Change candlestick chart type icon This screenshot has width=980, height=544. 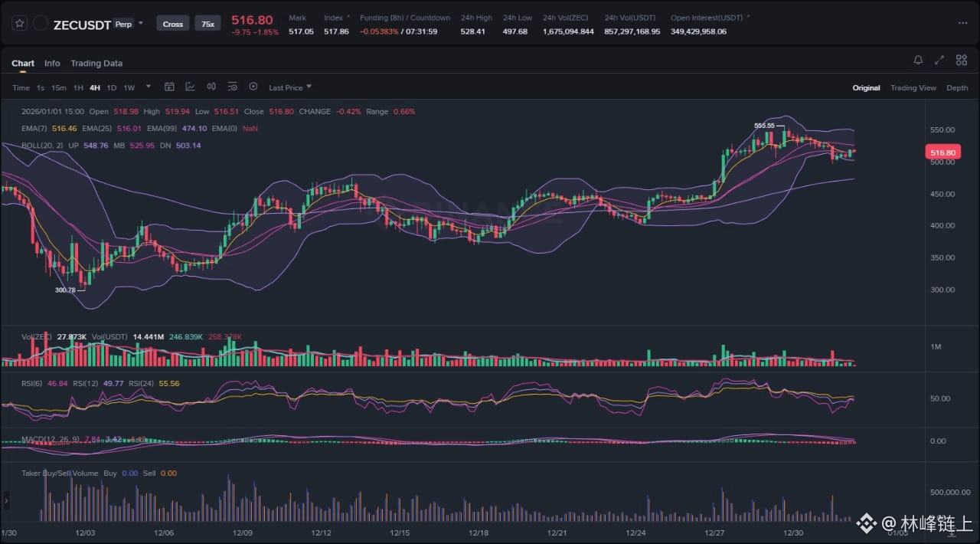point(211,87)
